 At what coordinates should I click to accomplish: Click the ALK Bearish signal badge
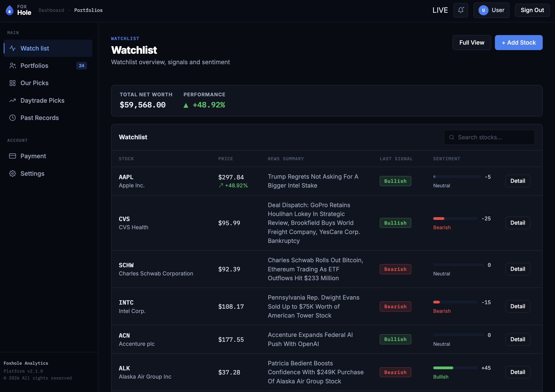coord(395,372)
